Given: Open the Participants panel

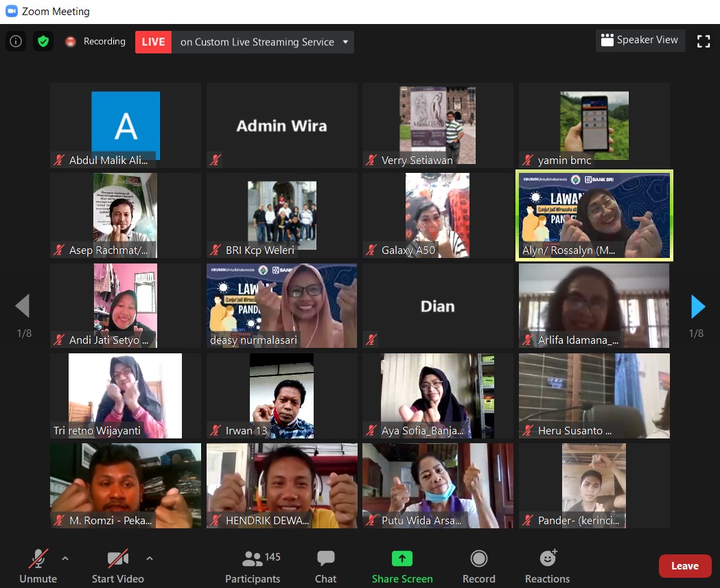Looking at the screenshot, I should (x=253, y=567).
